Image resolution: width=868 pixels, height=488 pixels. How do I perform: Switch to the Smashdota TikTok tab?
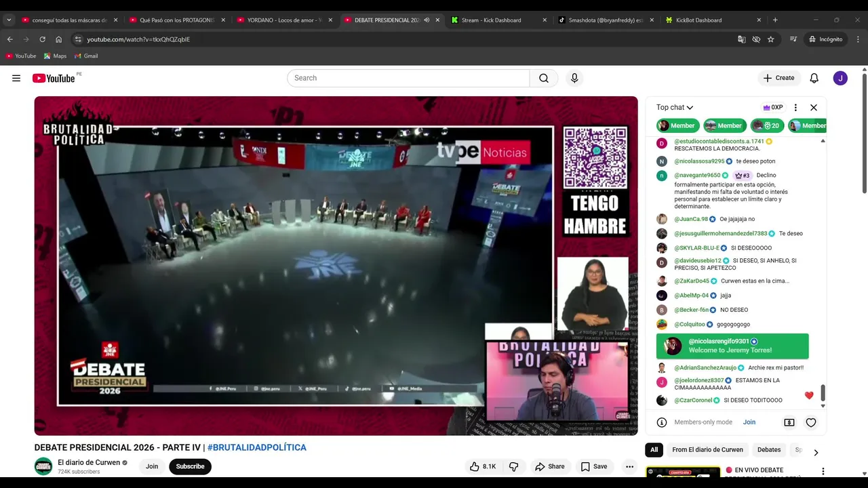click(x=606, y=20)
